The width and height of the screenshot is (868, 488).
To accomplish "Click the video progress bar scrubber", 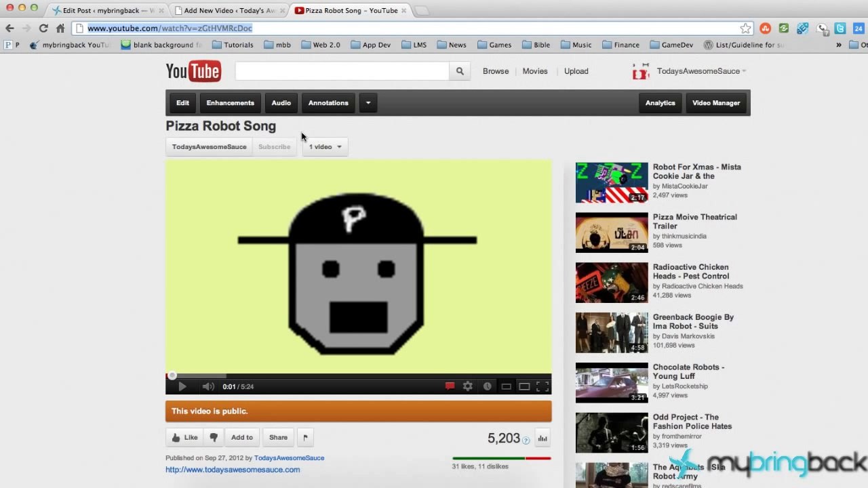I will coord(172,375).
